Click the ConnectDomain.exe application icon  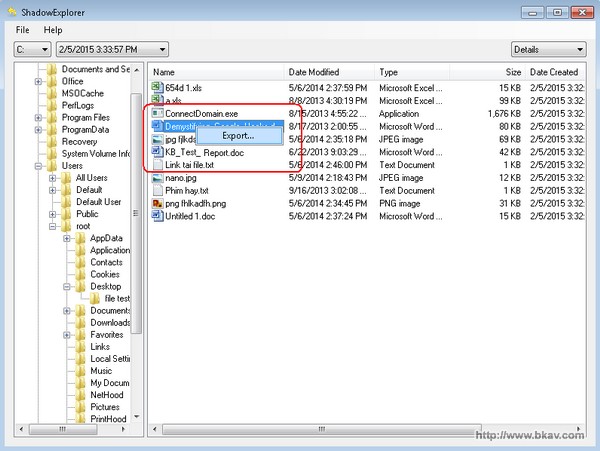pyautogui.click(x=157, y=113)
